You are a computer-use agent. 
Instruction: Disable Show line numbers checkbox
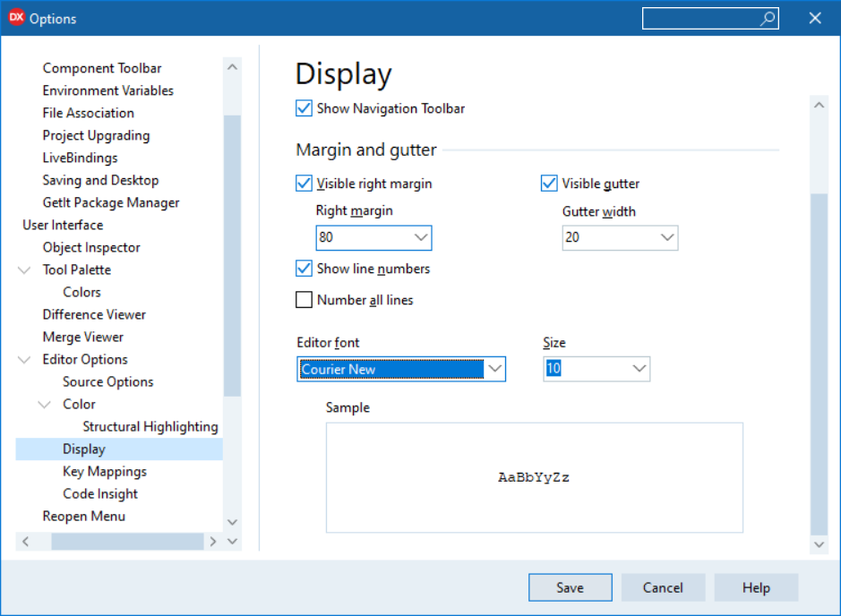click(x=304, y=268)
